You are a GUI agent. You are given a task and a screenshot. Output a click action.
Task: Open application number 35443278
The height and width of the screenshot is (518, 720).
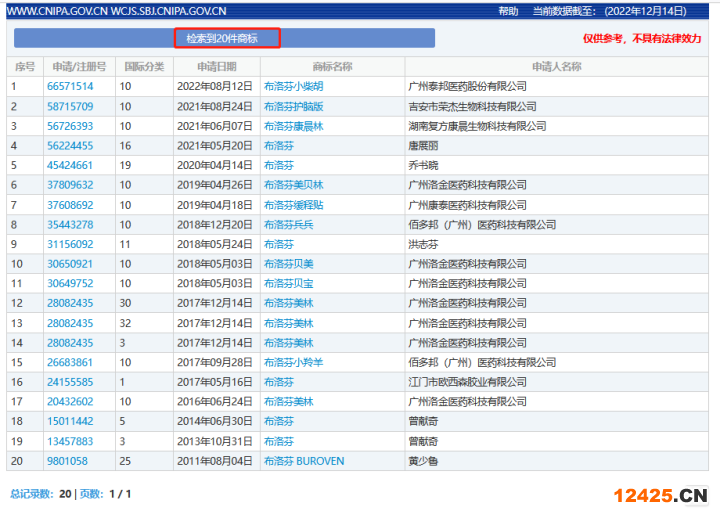70,225
